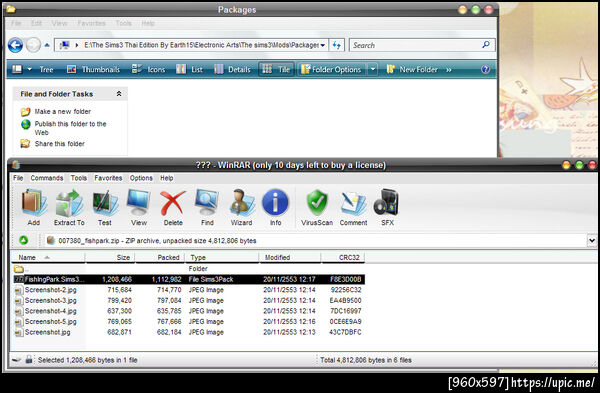
Task: Click Extract To in WinRAR toolbar
Action: 69,207
